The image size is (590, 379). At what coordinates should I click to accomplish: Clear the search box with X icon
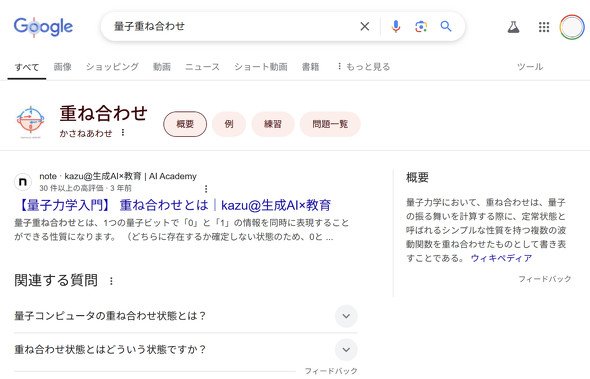[x=365, y=26]
